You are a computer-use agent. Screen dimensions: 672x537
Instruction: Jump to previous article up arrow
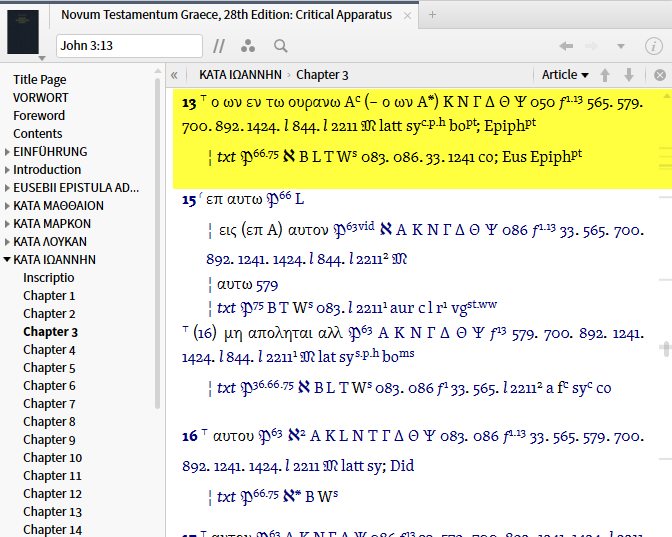pyautogui.click(x=605, y=75)
